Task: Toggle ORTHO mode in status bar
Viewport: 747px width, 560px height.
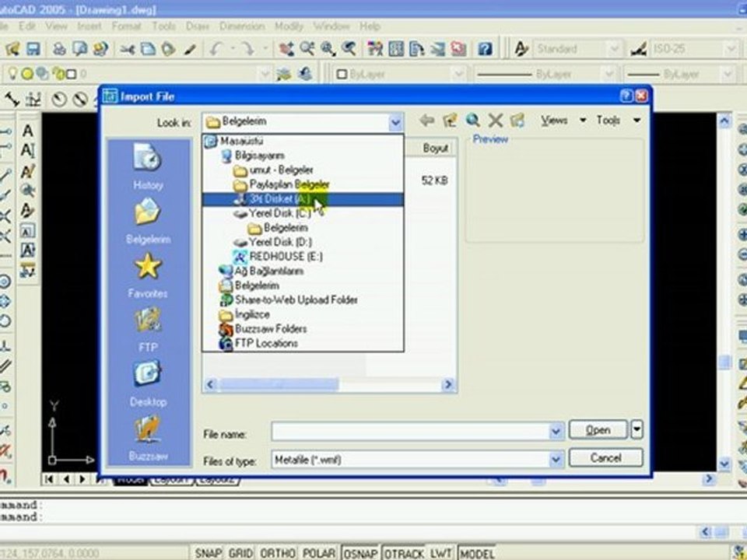Action: [x=277, y=553]
